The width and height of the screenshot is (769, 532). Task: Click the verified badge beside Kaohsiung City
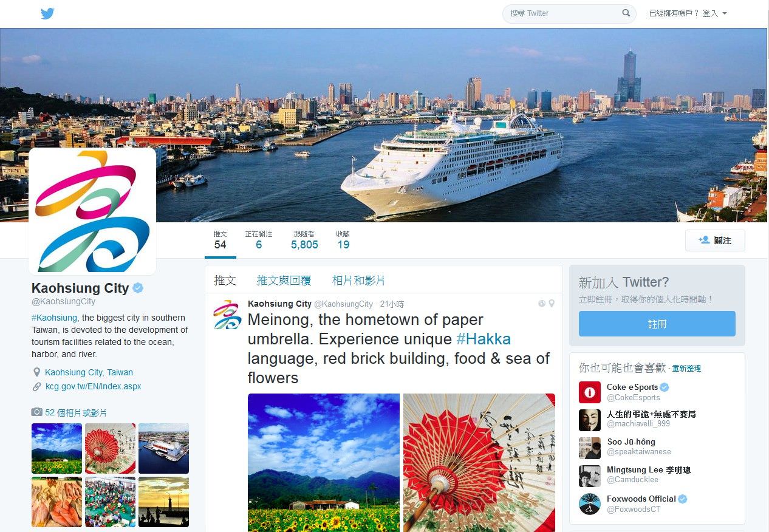tap(138, 288)
